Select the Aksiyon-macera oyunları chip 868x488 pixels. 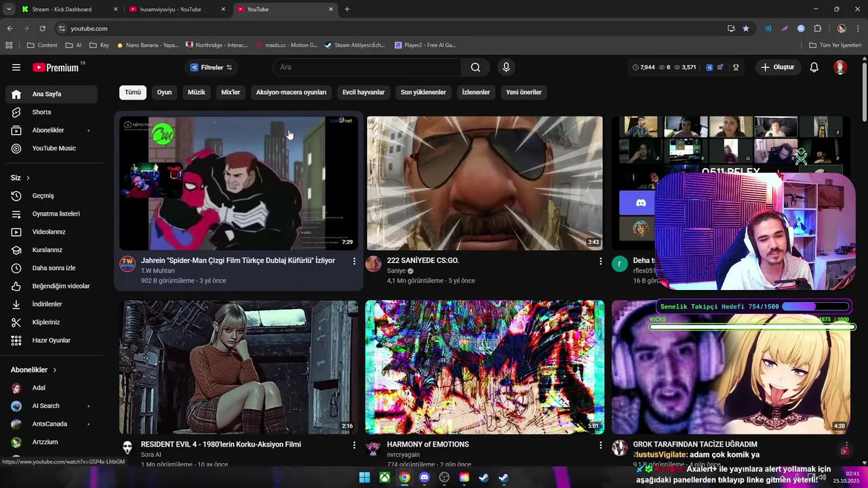291,92
